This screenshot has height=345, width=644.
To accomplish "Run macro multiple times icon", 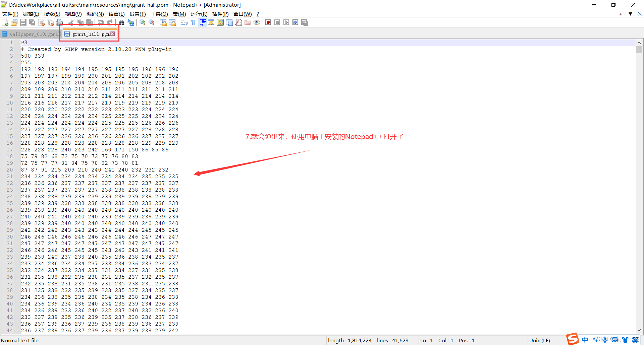I will tap(295, 22).
